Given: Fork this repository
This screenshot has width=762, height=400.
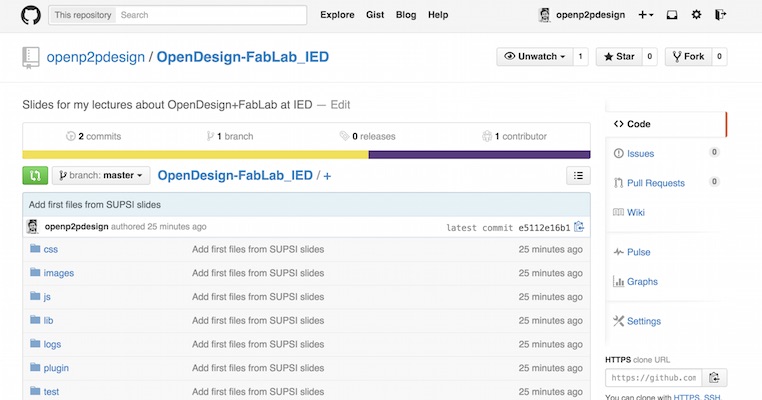Looking at the screenshot, I should tap(688, 57).
